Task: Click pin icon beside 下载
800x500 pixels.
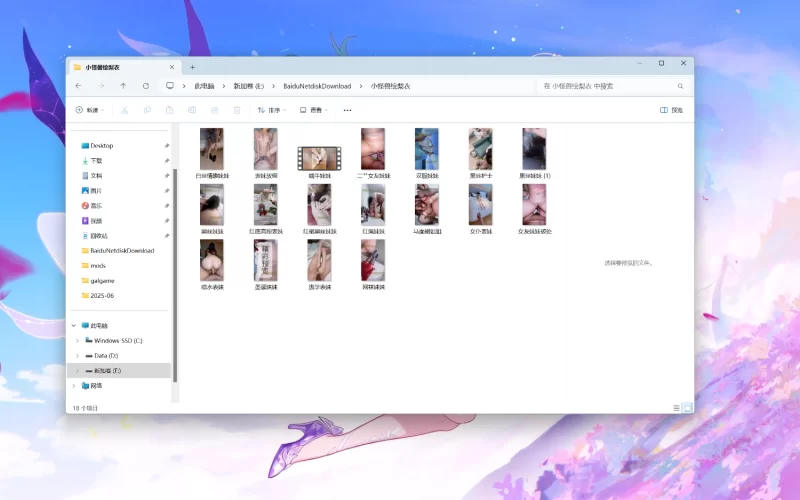Action: (166, 161)
